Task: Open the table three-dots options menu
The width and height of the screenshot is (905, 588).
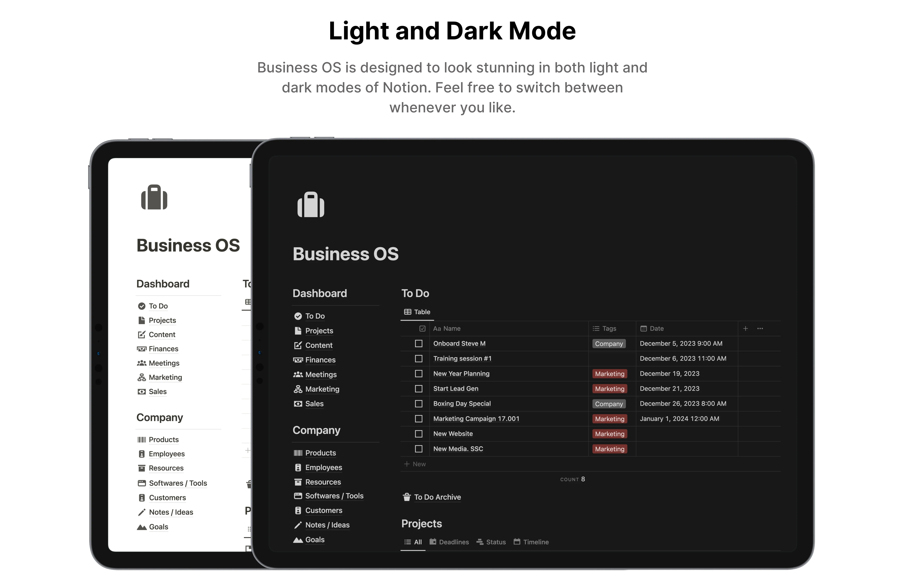Action: 760,328
